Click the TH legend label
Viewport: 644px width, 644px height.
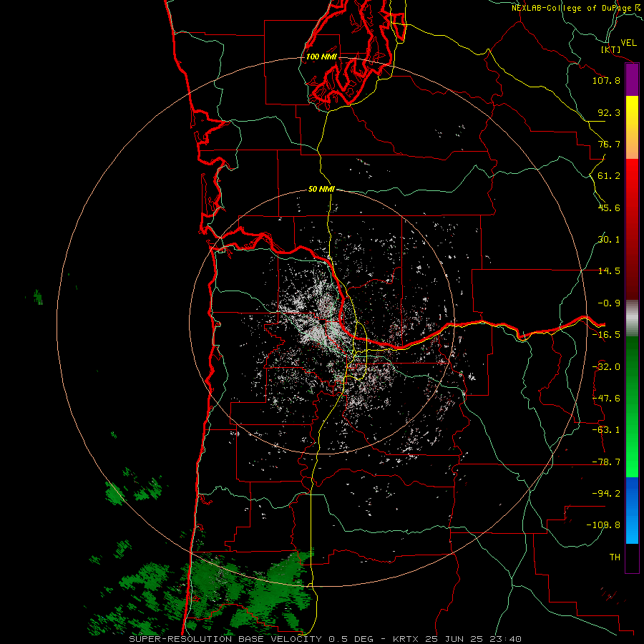tap(615, 557)
